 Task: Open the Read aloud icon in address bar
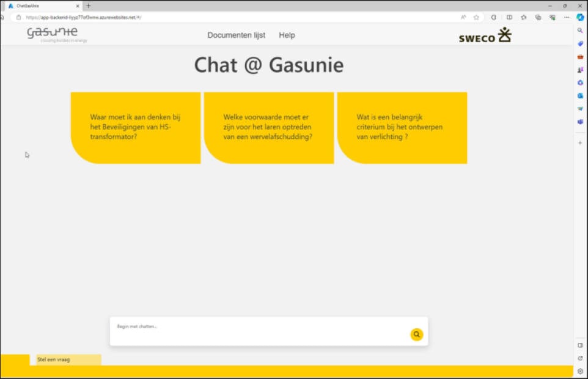click(x=463, y=18)
